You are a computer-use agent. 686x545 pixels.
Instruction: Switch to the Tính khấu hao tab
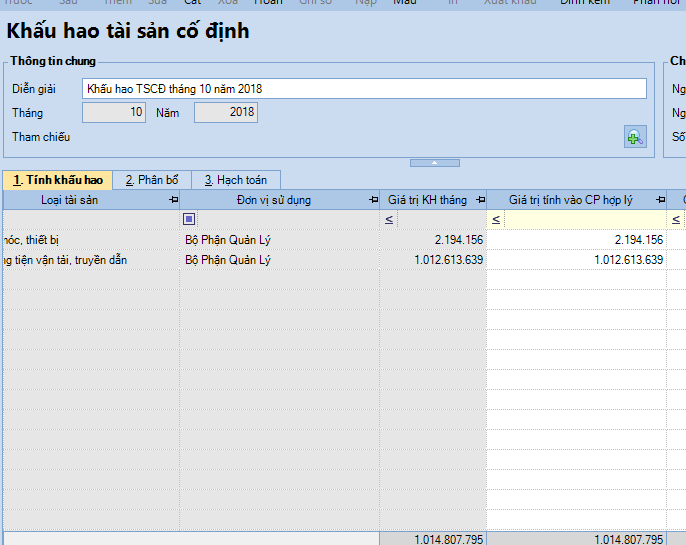58,180
